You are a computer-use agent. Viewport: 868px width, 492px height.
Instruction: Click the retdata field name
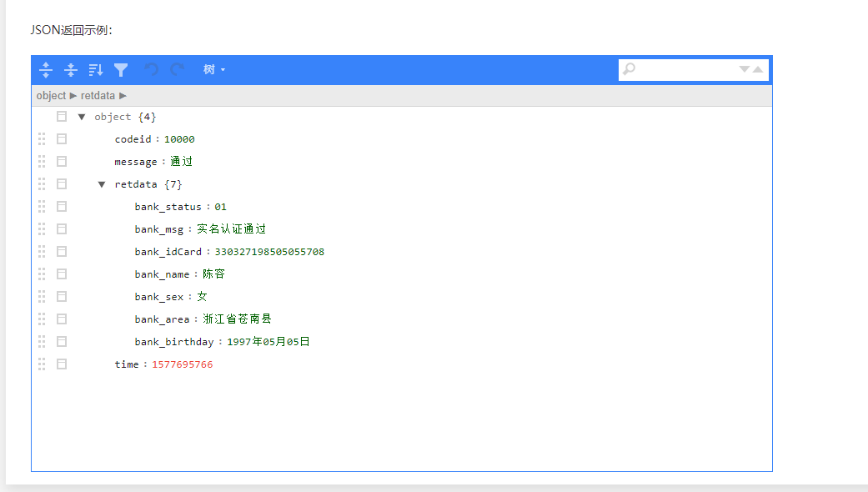[x=136, y=184]
